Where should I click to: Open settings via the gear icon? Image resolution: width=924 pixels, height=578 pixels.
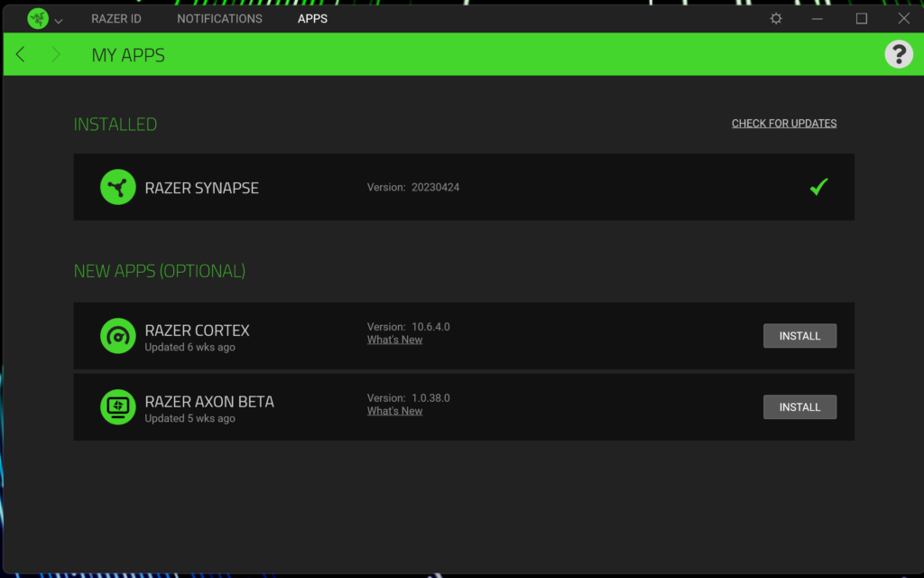coord(776,18)
